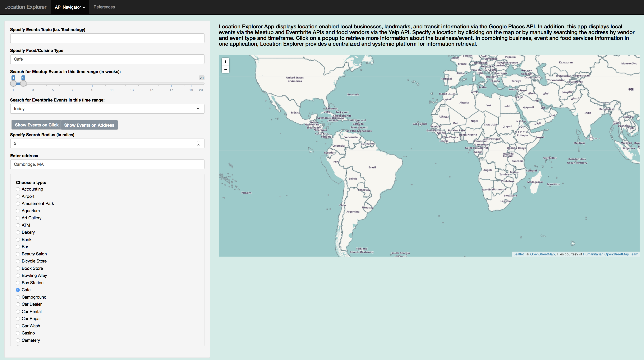
Task: Choose Amusement Park type
Action: coord(18,204)
